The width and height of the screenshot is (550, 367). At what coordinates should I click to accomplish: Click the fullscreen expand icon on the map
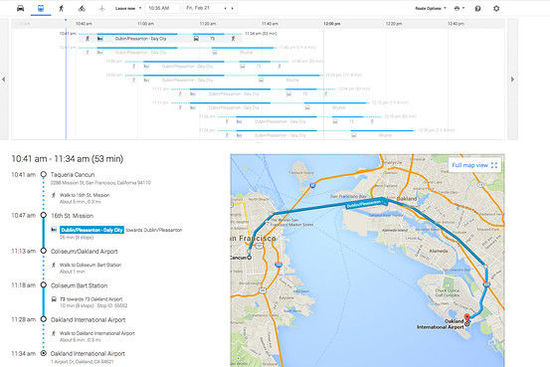pyautogui.click(x=494, y=165)
